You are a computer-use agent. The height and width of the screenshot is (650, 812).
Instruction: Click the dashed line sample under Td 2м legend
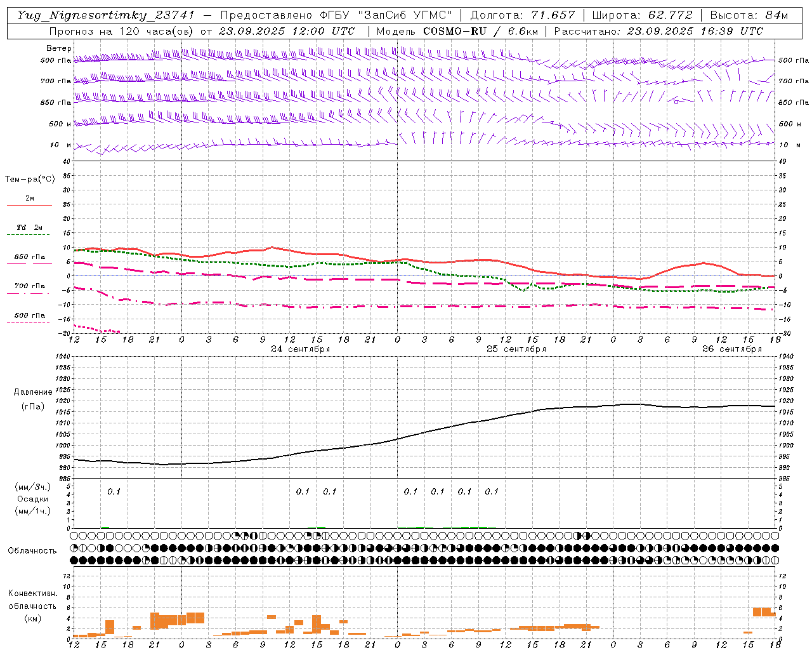click(x=28, y=235)
